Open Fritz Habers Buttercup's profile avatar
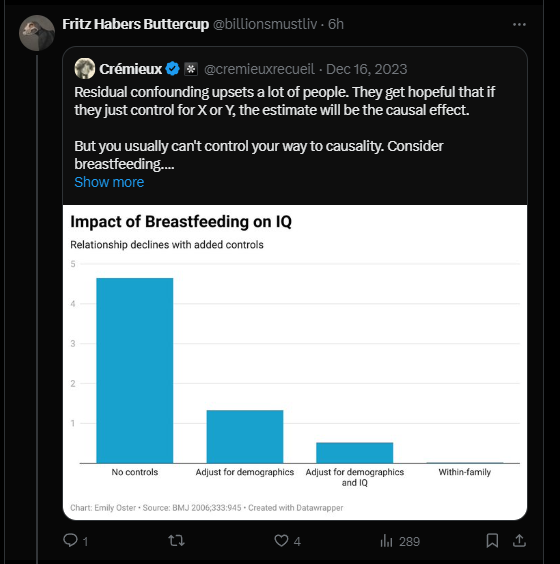This screenshot has height=564, width=560. (37, 33)
